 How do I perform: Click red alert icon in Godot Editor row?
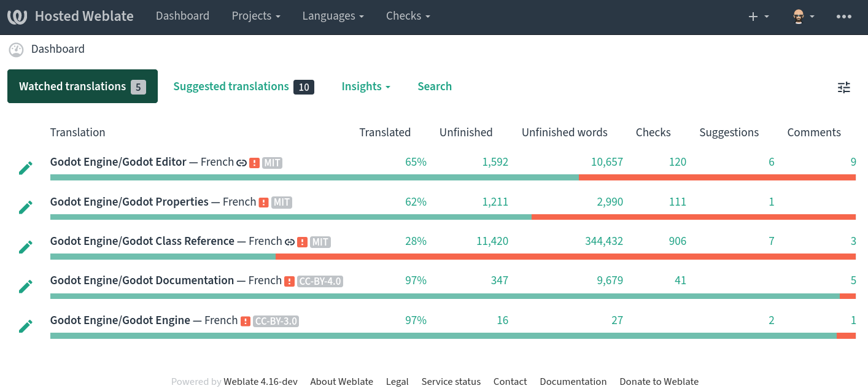(x=254, y=163)
